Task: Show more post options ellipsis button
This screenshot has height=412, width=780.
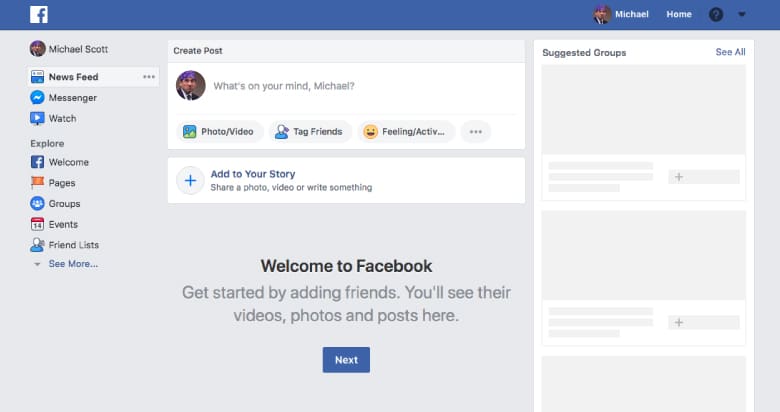Action: tap(476, 131)
